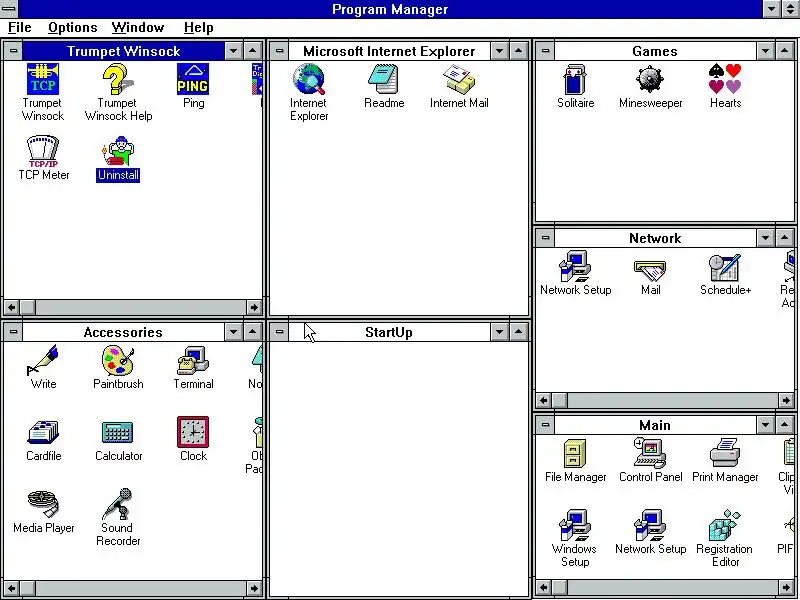Click right scroll arrow in Network window

(x=786, y=401)
